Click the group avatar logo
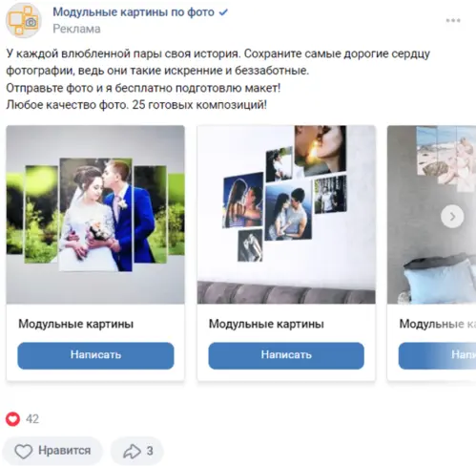Viewport: 476px width, 466px height. [x=23, y=21]
